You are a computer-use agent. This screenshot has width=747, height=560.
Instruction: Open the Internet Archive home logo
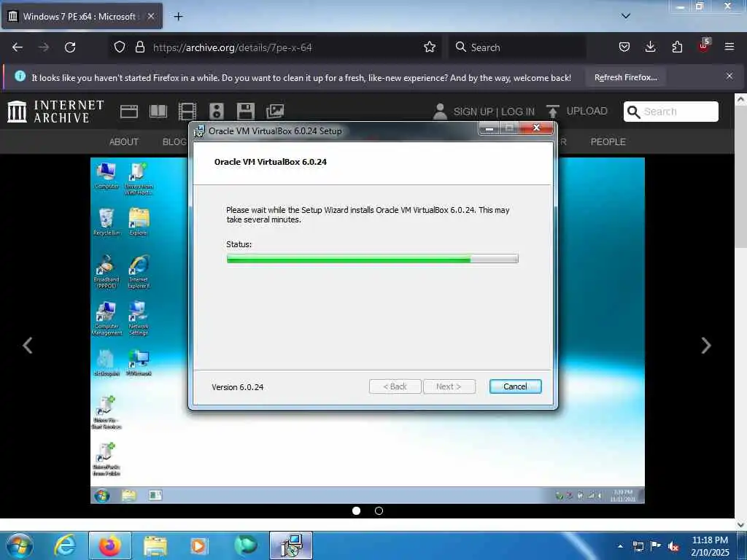(55, 112)
